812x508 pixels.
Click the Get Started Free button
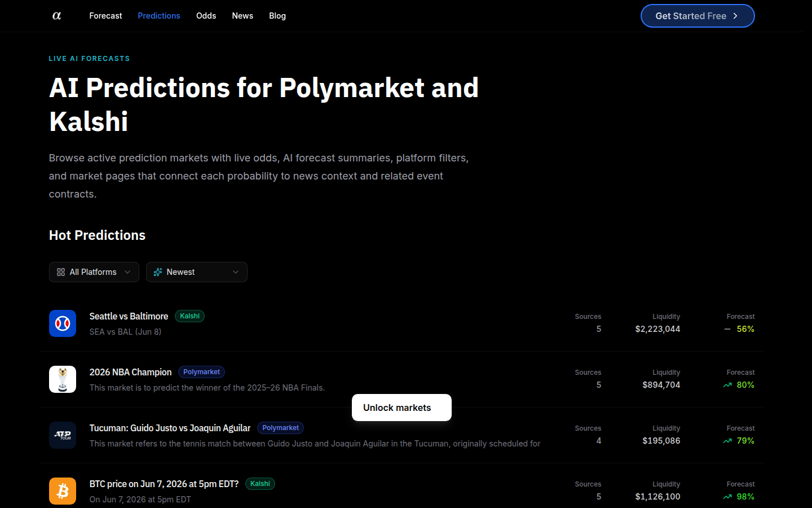(698, 16)
